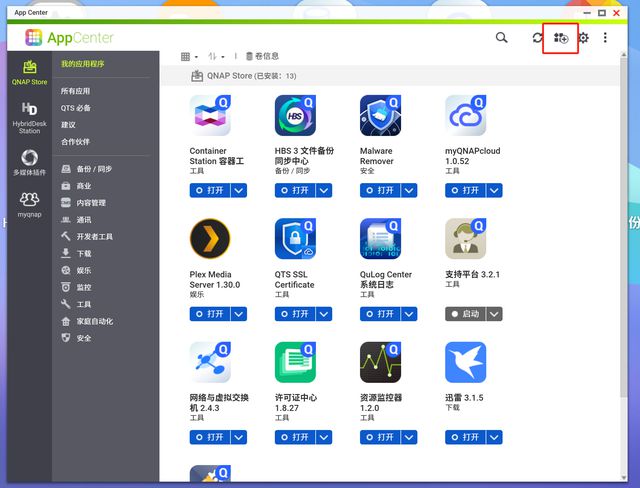This screenshot has width=640, height=488.
Task: Expand 支持平台 启动 button arrow
Action: (x=494, y=314)
